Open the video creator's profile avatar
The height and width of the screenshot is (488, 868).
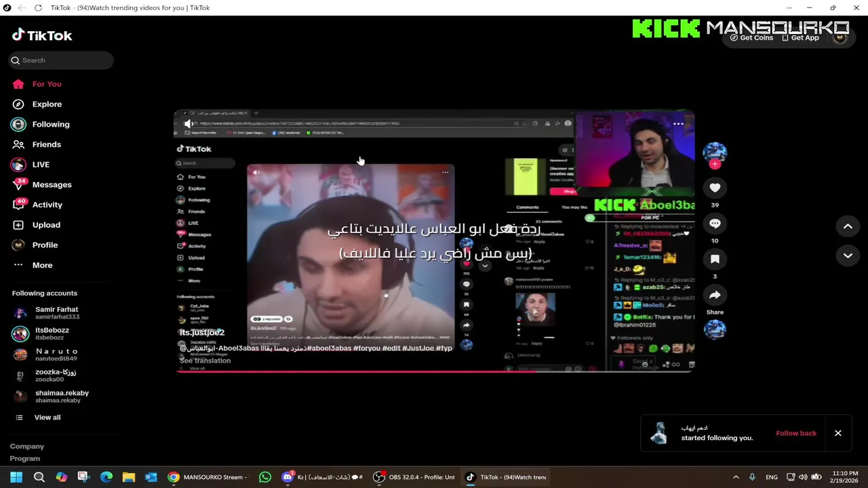pyautogui.click(x=715, y=152)
